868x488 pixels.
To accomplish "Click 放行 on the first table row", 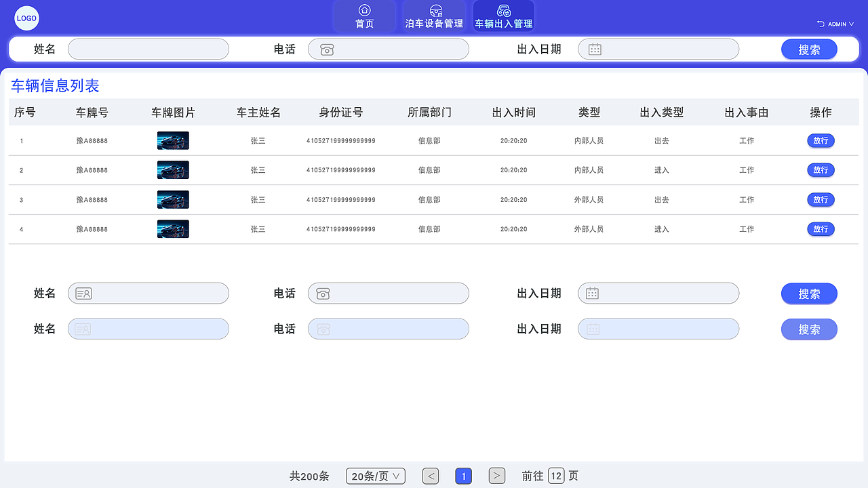I will click(821, 140).
